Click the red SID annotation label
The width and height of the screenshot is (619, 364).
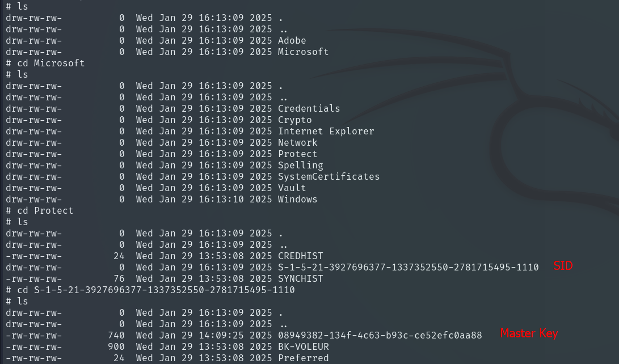(563, 265)
